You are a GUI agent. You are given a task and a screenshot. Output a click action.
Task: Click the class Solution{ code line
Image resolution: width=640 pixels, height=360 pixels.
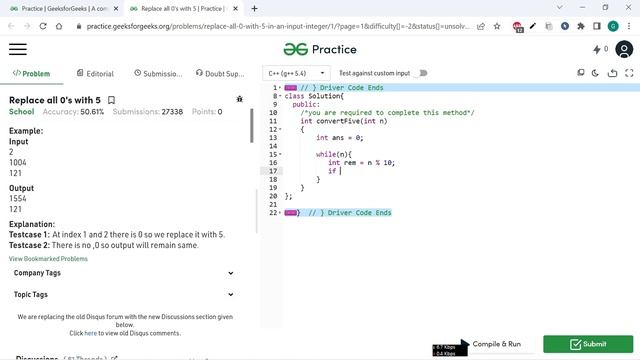pyautogui.click(x=314, y=96)
